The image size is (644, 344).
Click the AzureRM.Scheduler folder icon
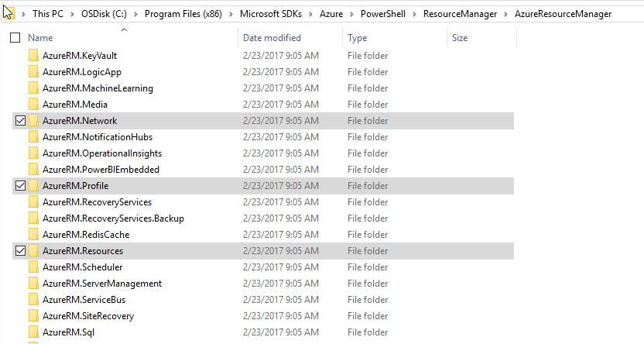[x=33, y=267]
